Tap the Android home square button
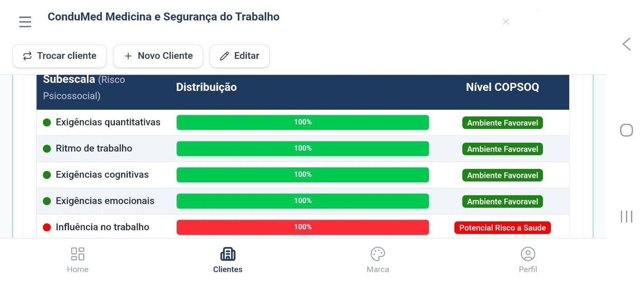Image resolution: width=644 pixels, height=282 pixels. (x=626, y=130)
